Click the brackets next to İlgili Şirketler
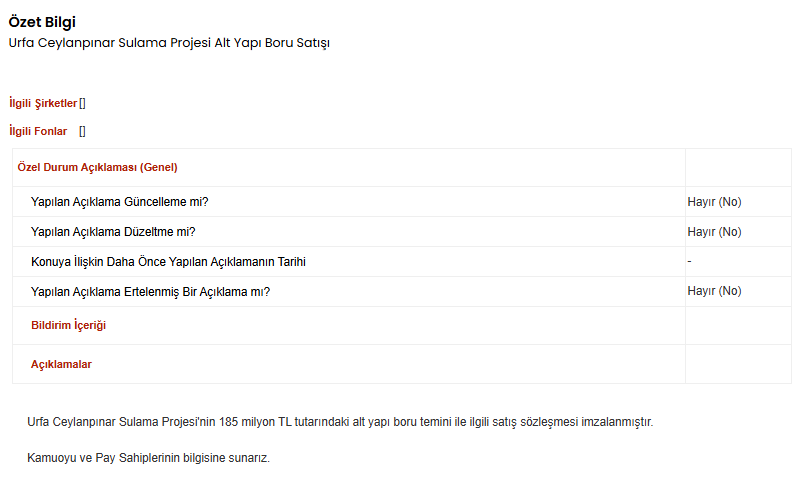The width and height of the screenshot is (795, 479). (x=83, y=103)
